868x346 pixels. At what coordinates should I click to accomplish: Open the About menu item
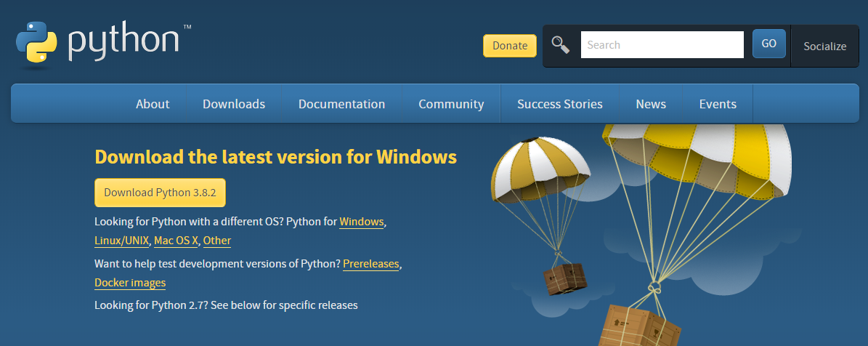pyautogui.click(x=153, y=103)
